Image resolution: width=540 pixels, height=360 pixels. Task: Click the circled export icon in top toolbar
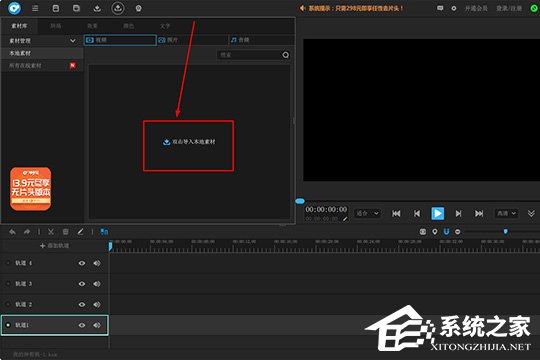point(118,8)
